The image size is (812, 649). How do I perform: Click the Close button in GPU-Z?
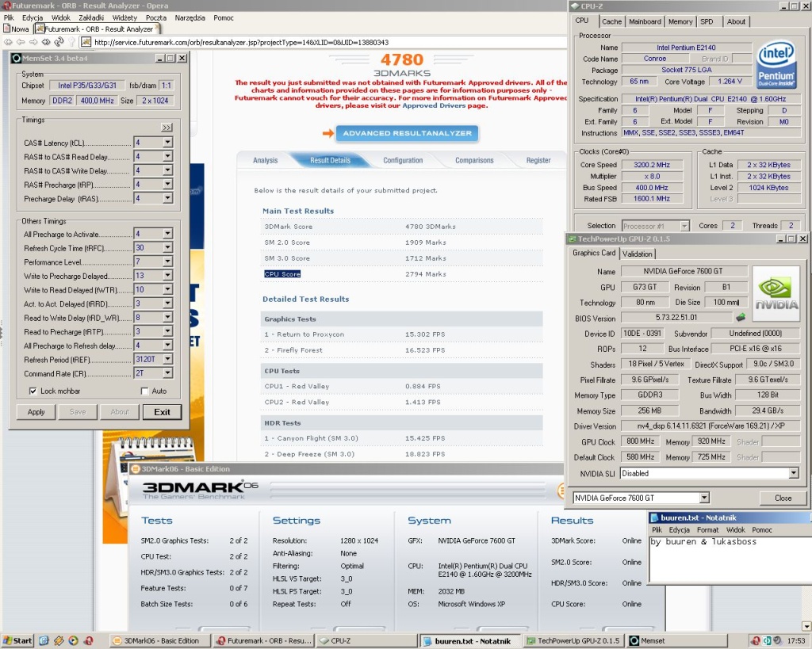click(x=783, y=498)
